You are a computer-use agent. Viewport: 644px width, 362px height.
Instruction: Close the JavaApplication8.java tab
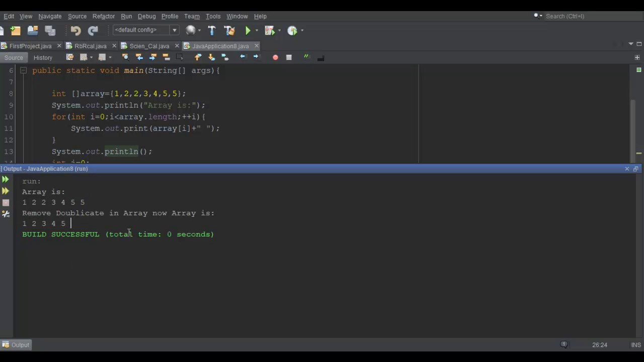tap(256, 46)
